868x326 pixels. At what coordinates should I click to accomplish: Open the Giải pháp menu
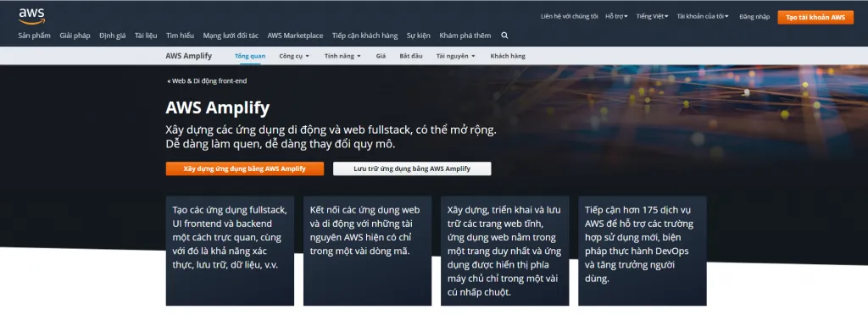[75, 36]
